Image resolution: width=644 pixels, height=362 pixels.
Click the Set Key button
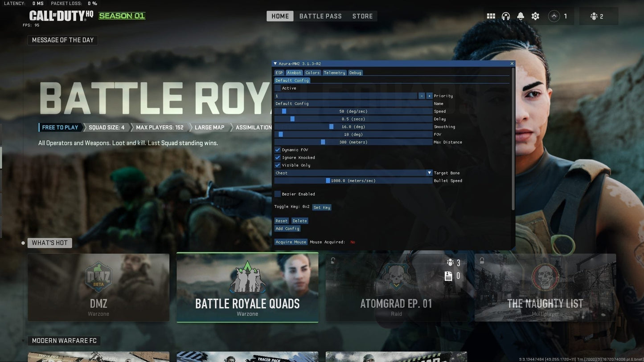322,207
